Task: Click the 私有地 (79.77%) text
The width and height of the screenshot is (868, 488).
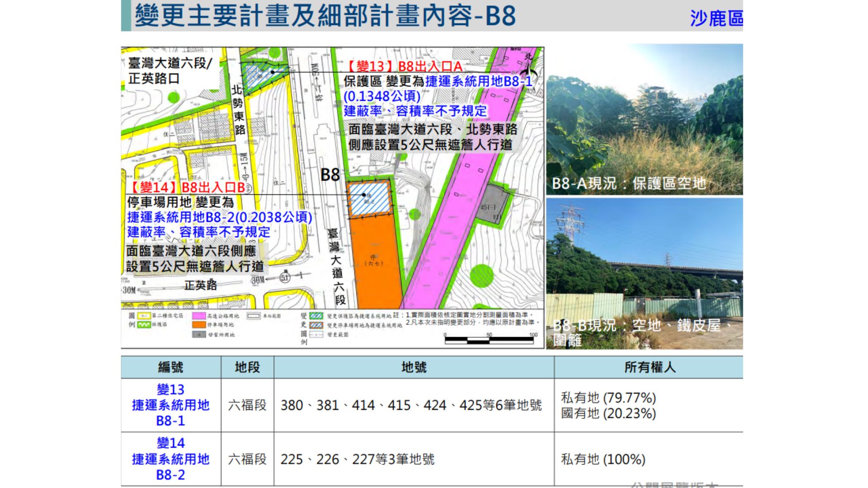Action: coord(609,398)
